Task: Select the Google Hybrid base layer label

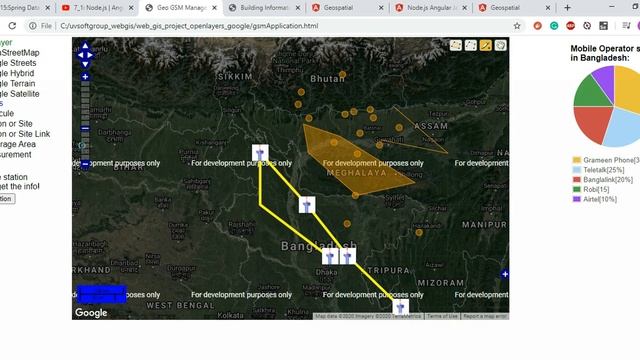Action: 17,73
